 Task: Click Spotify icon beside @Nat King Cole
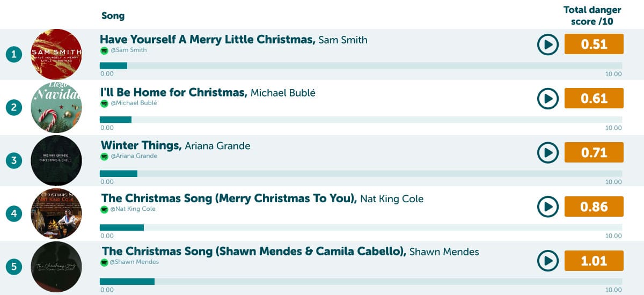104,209
